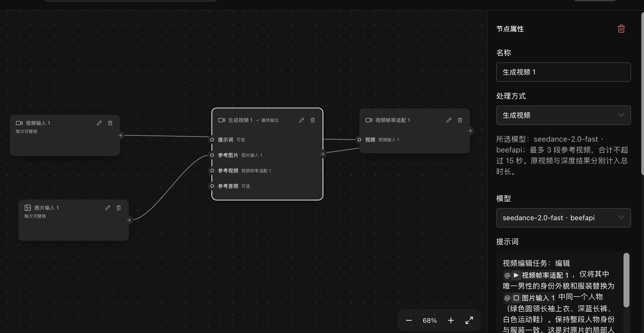Click the 参考视频 input port circle

[212, 171]
